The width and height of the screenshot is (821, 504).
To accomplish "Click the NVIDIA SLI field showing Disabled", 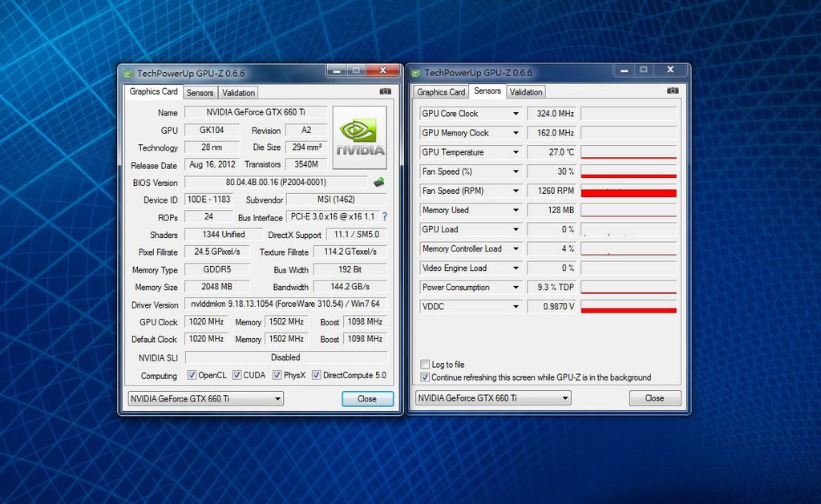I will (x=286, y=357).
